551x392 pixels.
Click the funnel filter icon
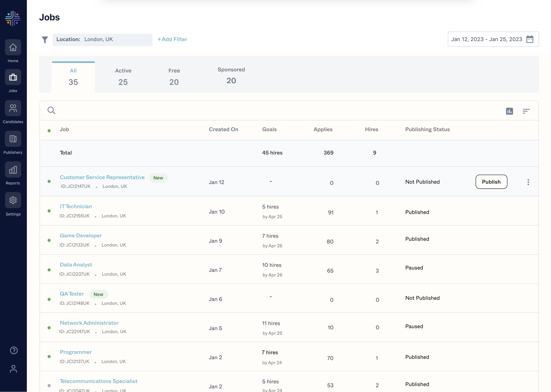[x=45, y=40]
